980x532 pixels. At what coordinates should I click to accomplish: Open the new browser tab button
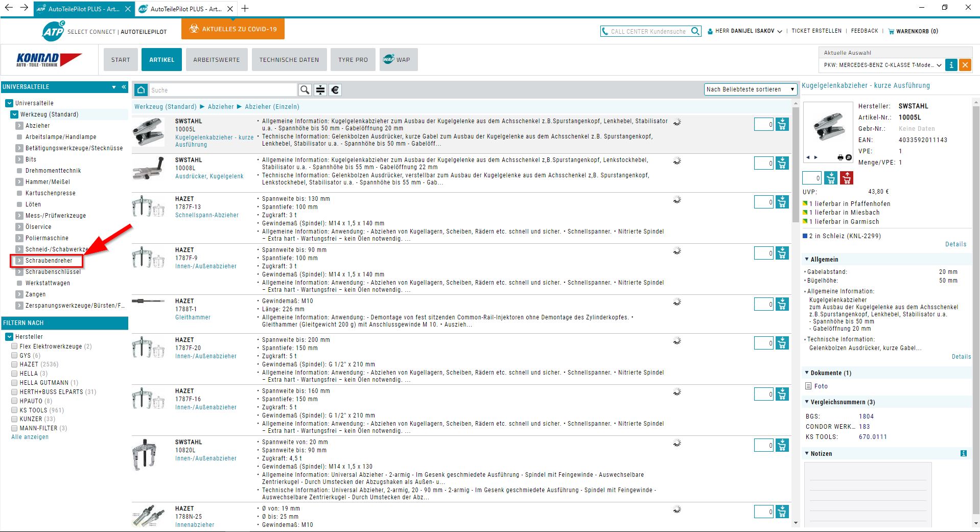click(245, 9)
